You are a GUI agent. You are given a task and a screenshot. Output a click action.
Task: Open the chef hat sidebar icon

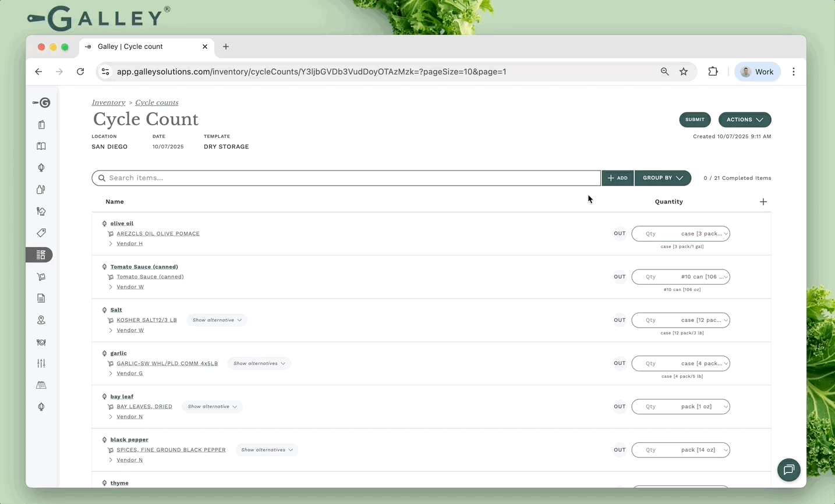41,211
